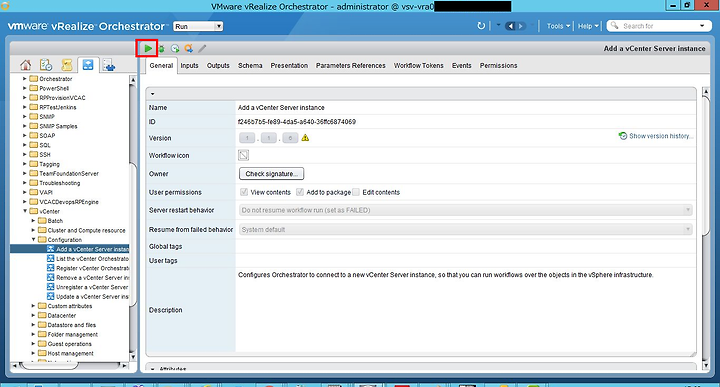
Task: Switch to the Outputs tab
Action: coord(218,66)
